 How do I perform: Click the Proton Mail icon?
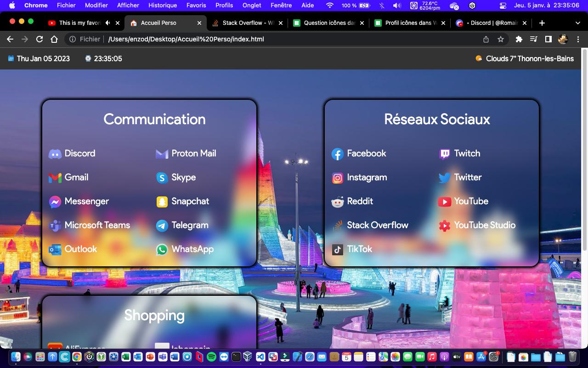(x=162, y=154)
